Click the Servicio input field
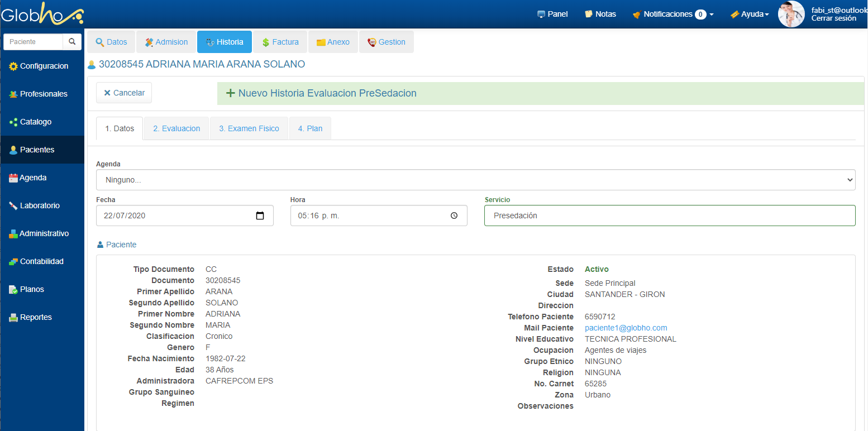 click(669, 216)
